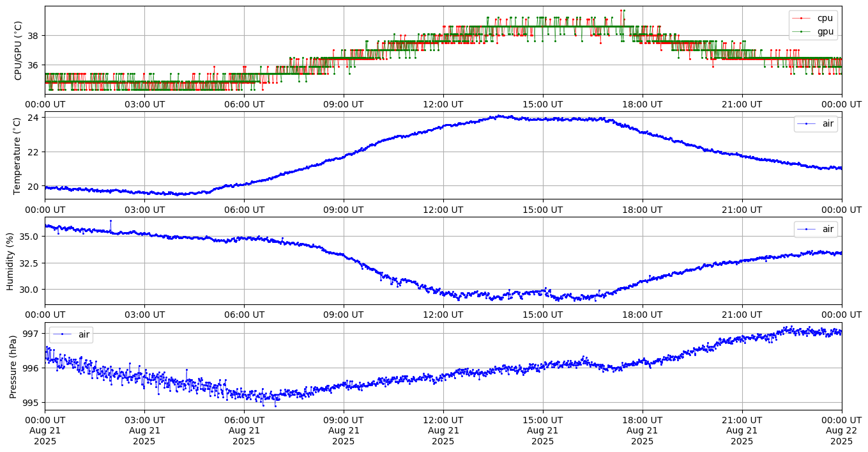Select the "air" legend in the Pressure plot

point(71,334)
